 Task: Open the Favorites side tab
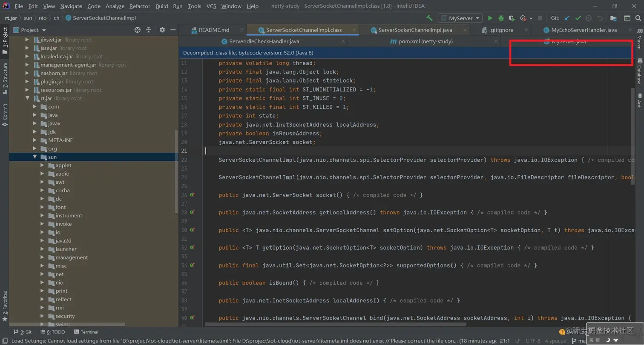click(5, 306)
